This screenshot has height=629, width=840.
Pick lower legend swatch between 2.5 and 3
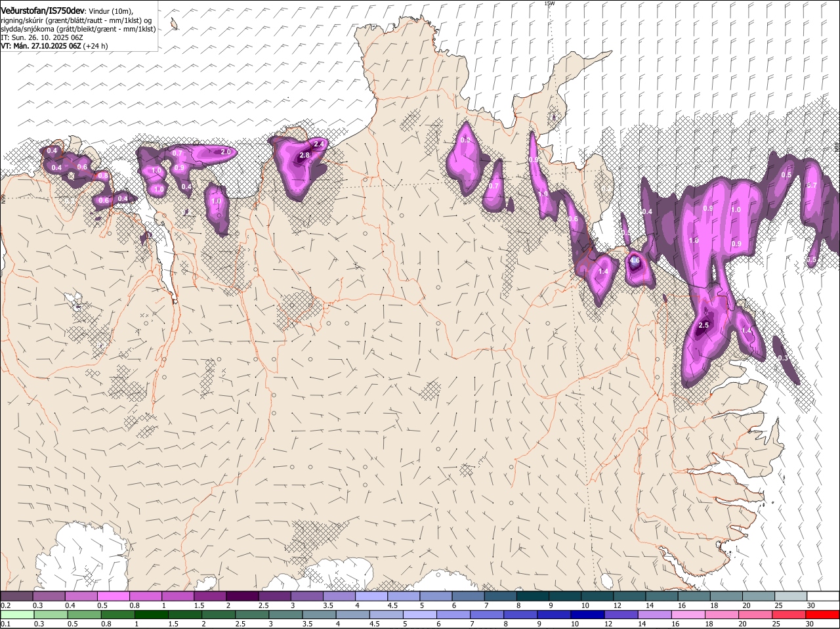253,615
